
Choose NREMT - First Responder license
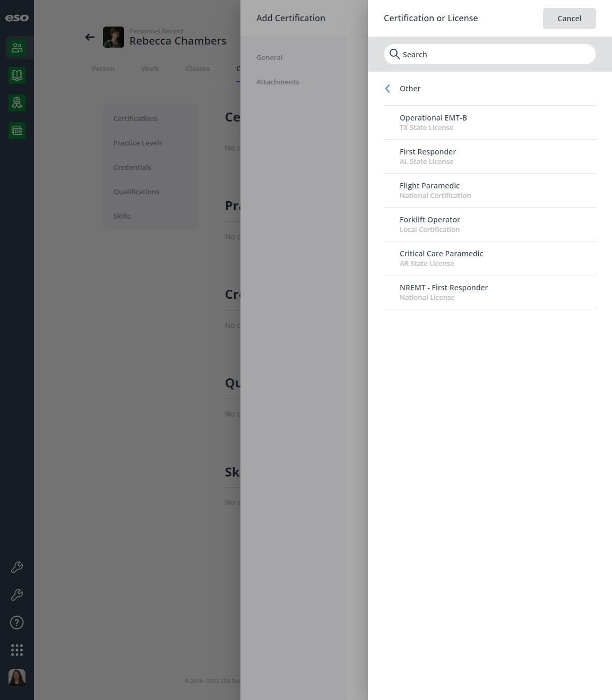pos(489,292)
